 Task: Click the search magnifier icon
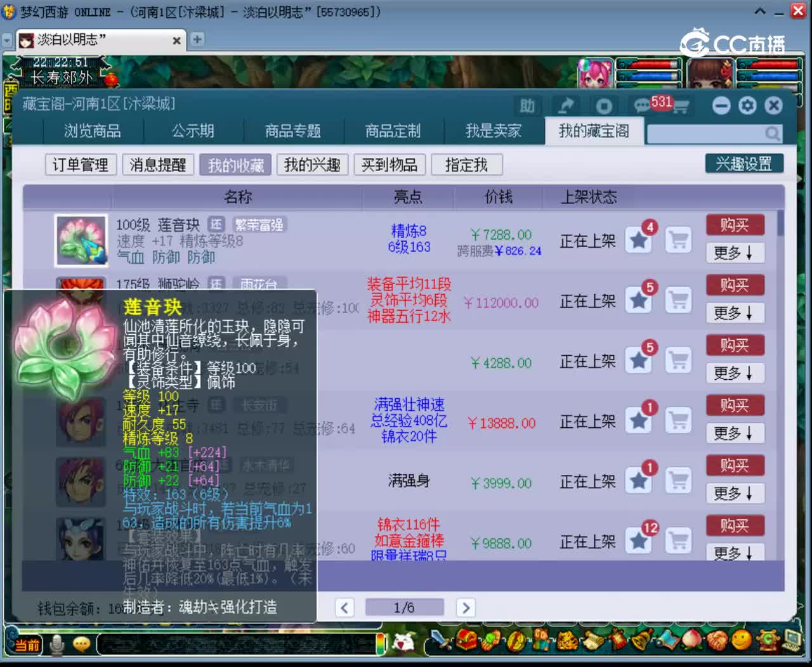[773, 133]
